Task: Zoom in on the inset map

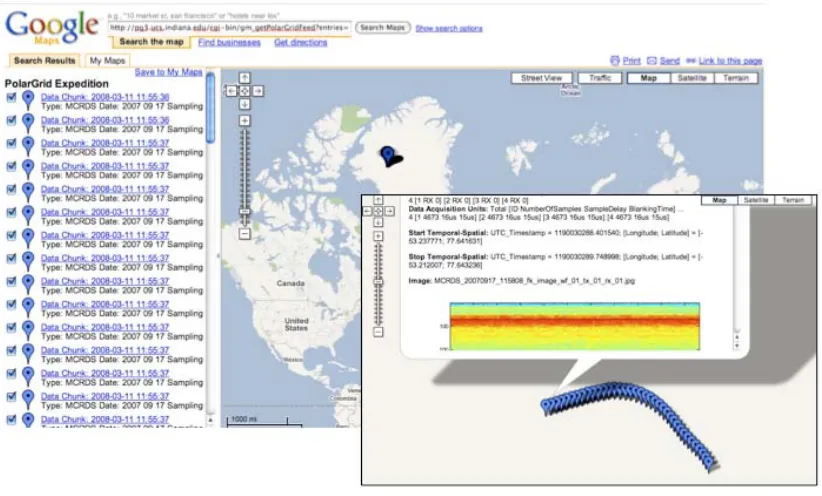Action: 378,236
